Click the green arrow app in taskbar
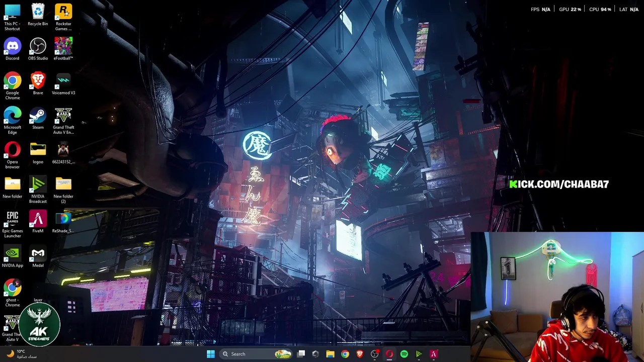 419,354
